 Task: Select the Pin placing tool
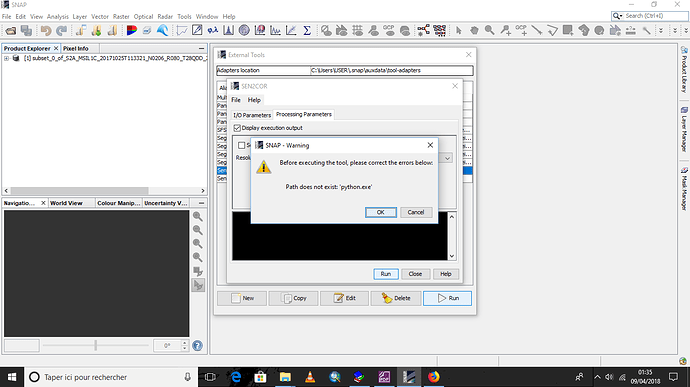coord(505,30)
